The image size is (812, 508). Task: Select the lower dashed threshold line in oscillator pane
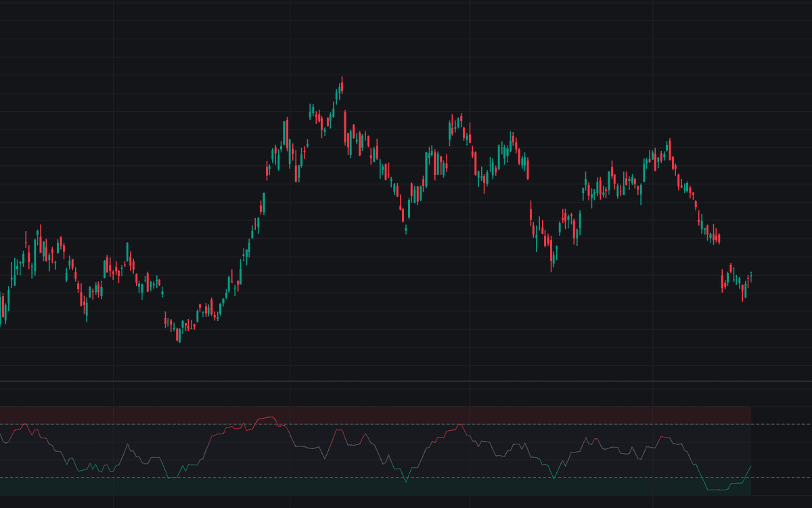coord(406,478)
